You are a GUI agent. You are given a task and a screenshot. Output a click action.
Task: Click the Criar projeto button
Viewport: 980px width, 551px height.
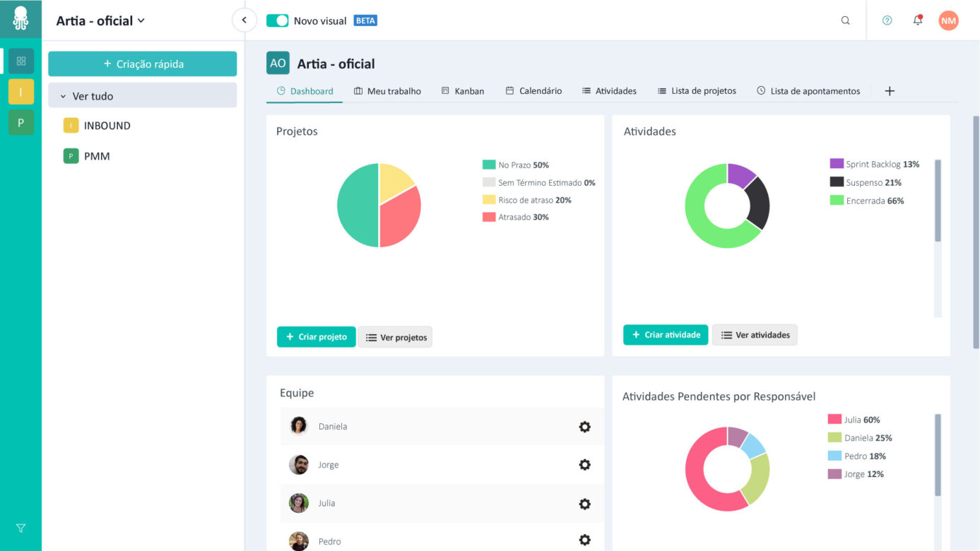pos(316,337)
